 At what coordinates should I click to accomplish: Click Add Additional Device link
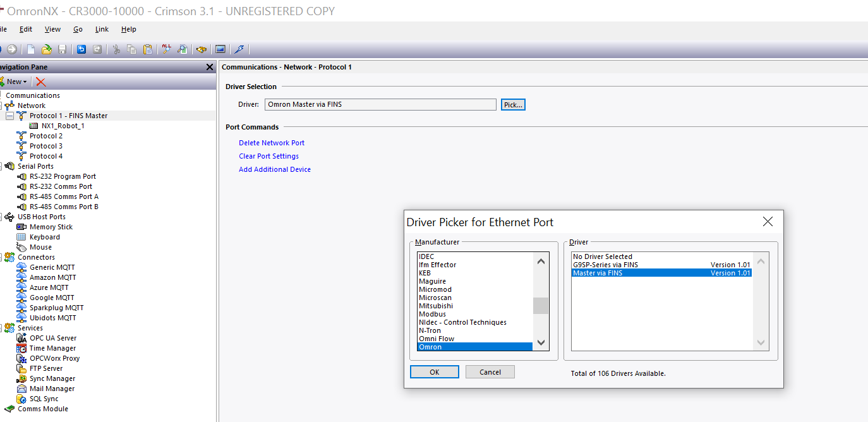click(x=275, y=169)
